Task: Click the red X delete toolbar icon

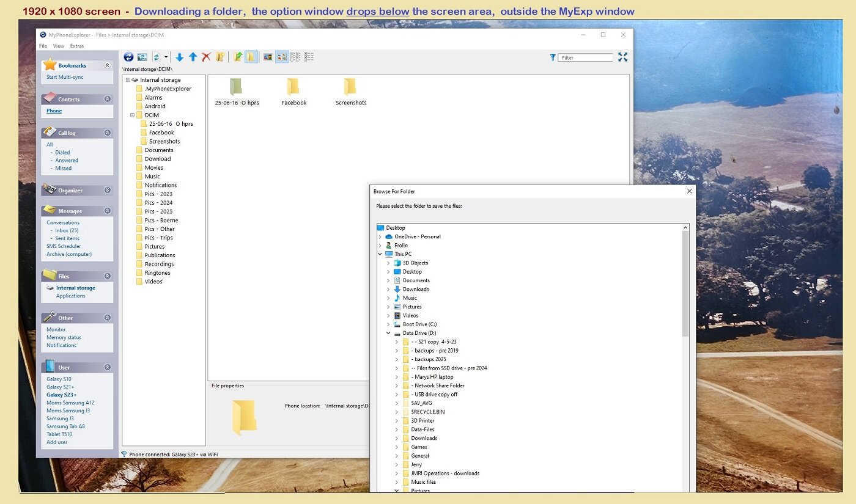Action: [206, 57]
